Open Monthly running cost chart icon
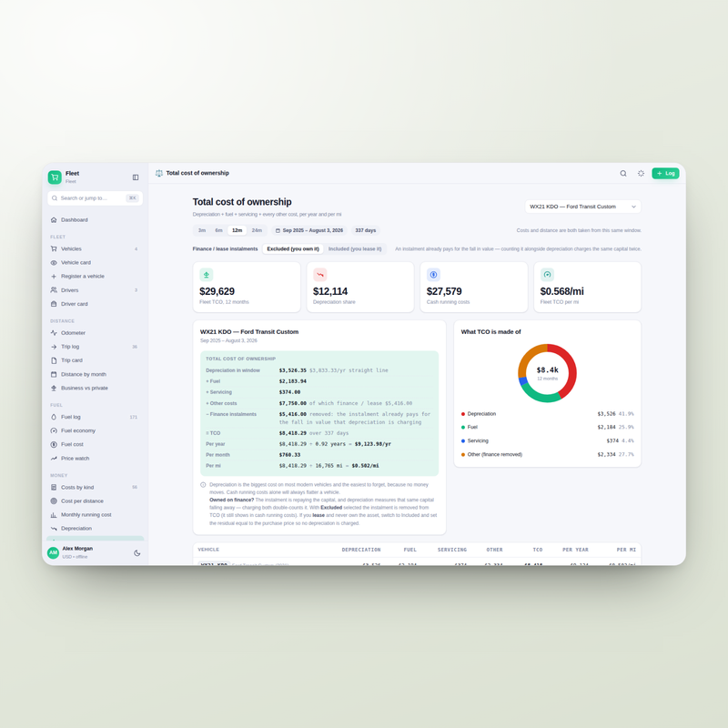 (x=54, y=515)
